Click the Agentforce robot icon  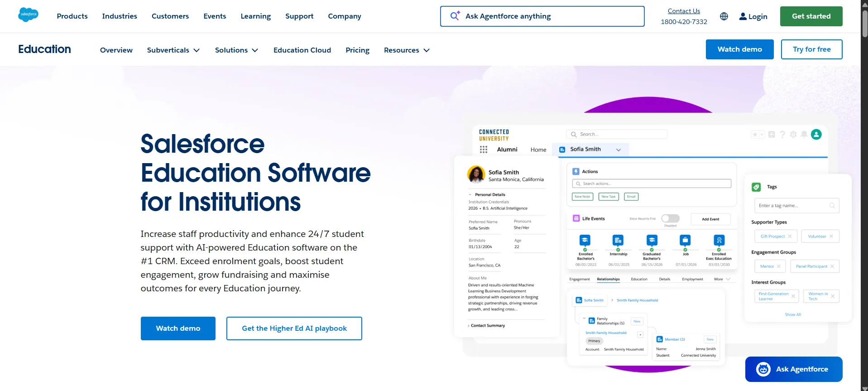click(763, 369)
